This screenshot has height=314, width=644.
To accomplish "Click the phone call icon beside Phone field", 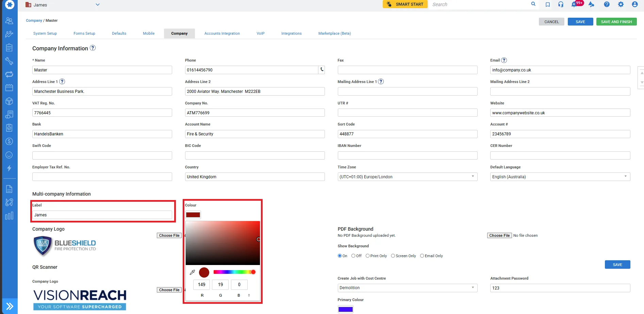I will coord(322,70).
